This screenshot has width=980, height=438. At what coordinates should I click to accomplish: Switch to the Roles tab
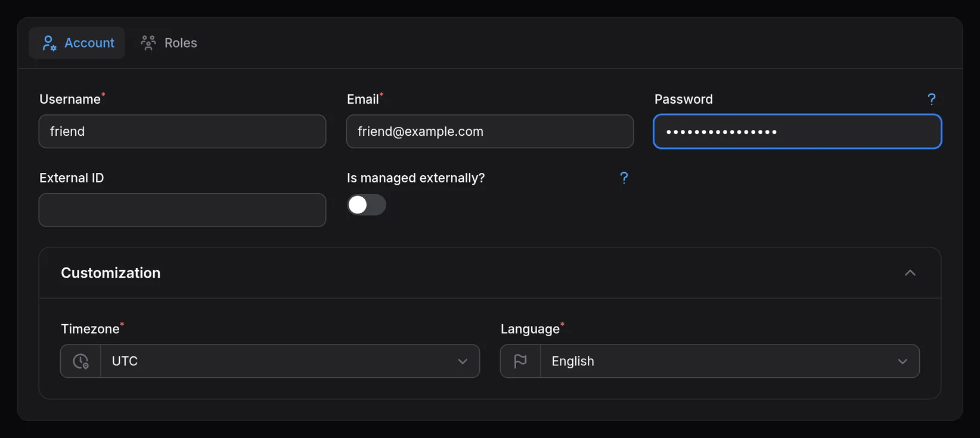(169, 43)
